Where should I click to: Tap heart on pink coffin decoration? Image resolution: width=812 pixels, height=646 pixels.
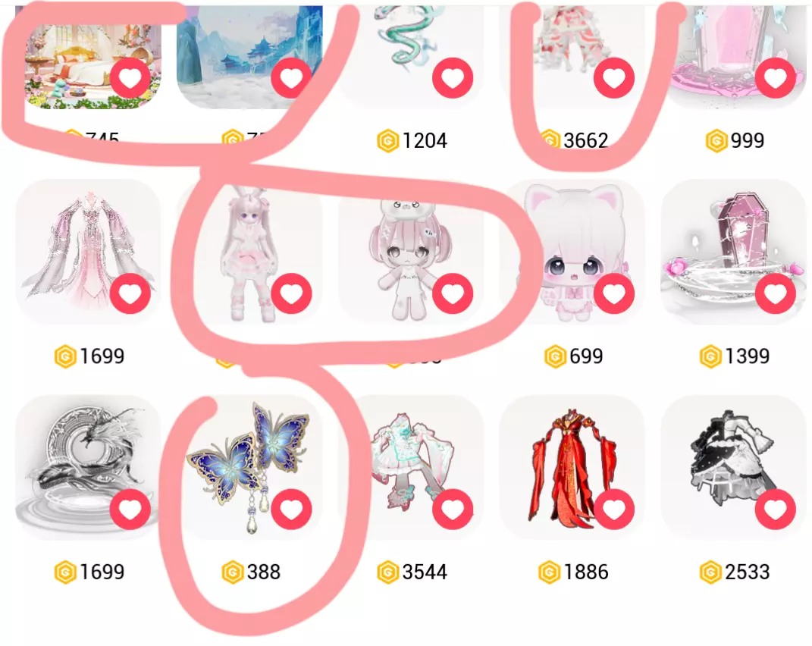(776, 293)
